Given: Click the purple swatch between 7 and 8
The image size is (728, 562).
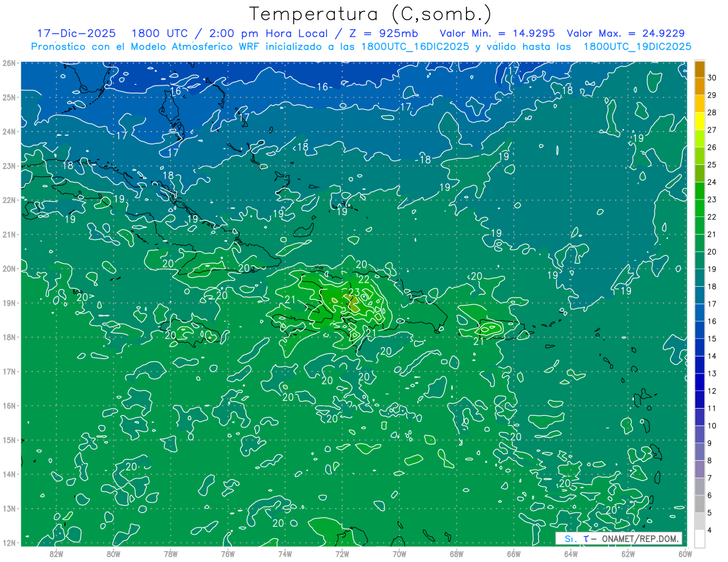Looking at the screenshot, I should (699, 469).
